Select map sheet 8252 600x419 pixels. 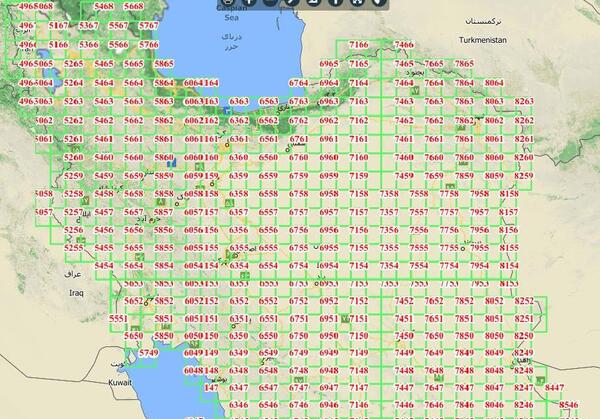(524, 301)
